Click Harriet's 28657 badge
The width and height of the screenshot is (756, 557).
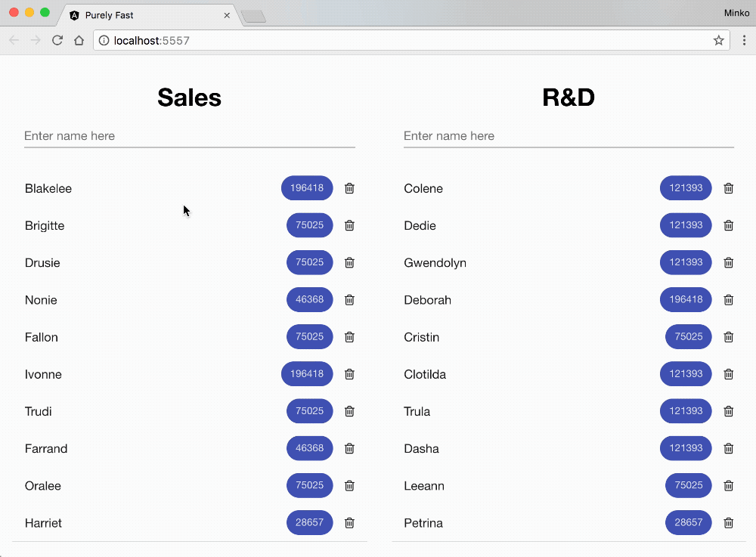(309, 522)
